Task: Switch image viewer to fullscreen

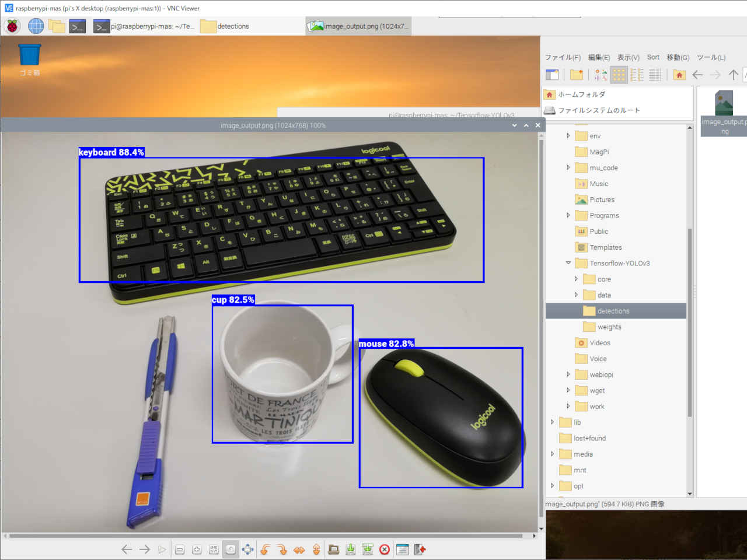Action: pyautogui.click(x=248, y=549)
